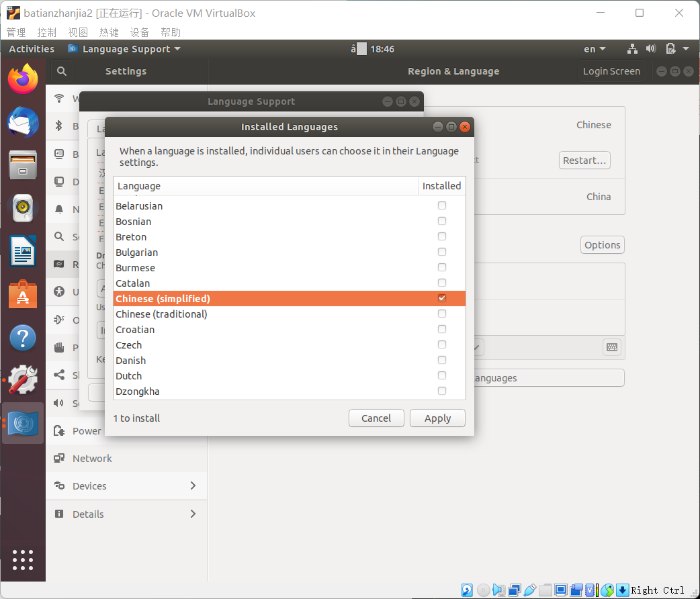
Task: Check the Breton installed checkbox
Action: pyautogui.click(x=442, y=236)
